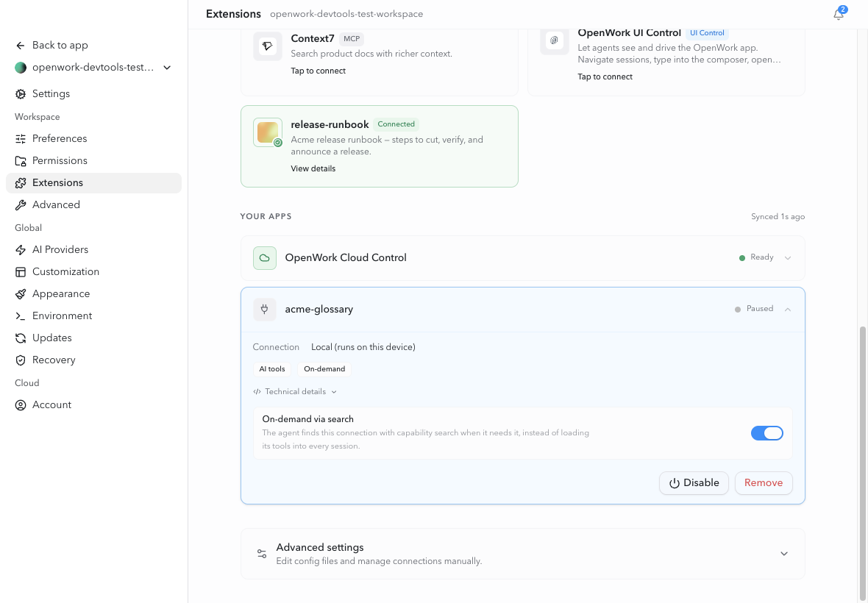Click the Synced 1s ago text
This screenshot has height=603, width=868.
[778, 217]
